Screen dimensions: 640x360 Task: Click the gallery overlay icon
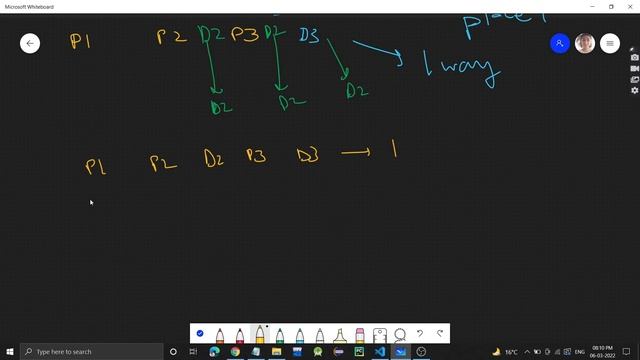point(635,80)
